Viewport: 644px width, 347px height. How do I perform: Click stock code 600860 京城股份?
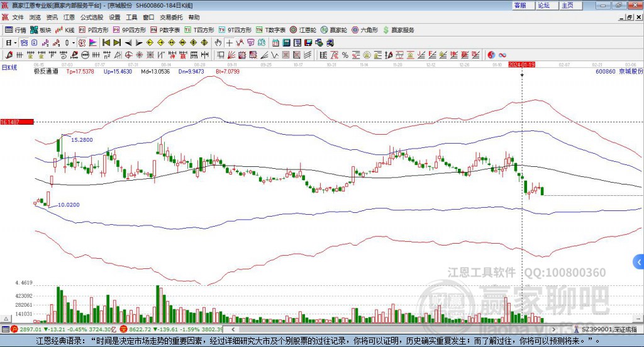coord(619,72)
